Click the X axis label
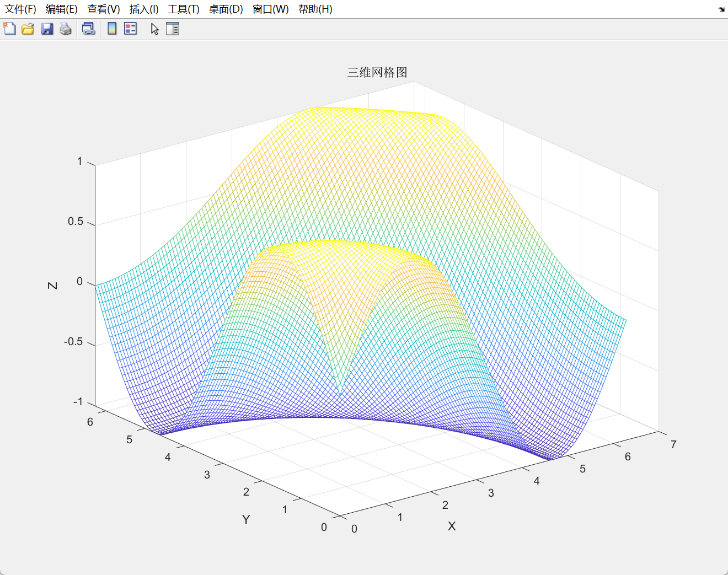 (452, 526)
